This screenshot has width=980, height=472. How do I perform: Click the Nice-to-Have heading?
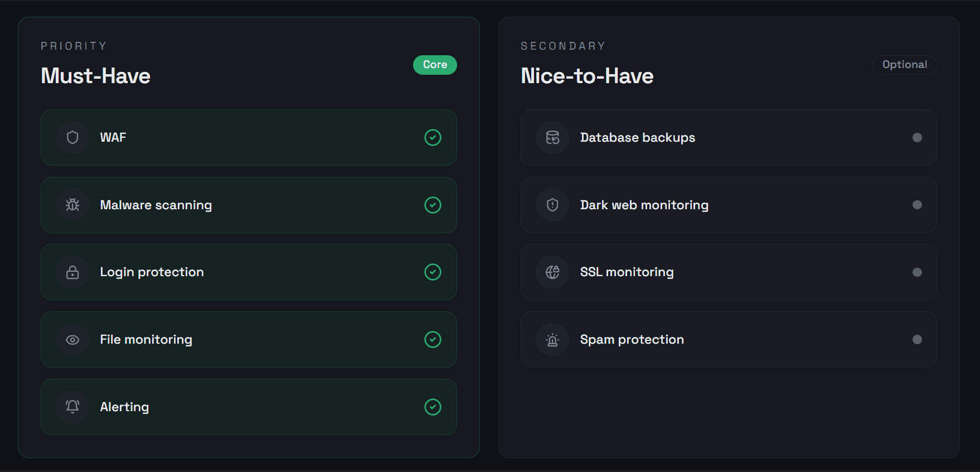tap(587, 76)
